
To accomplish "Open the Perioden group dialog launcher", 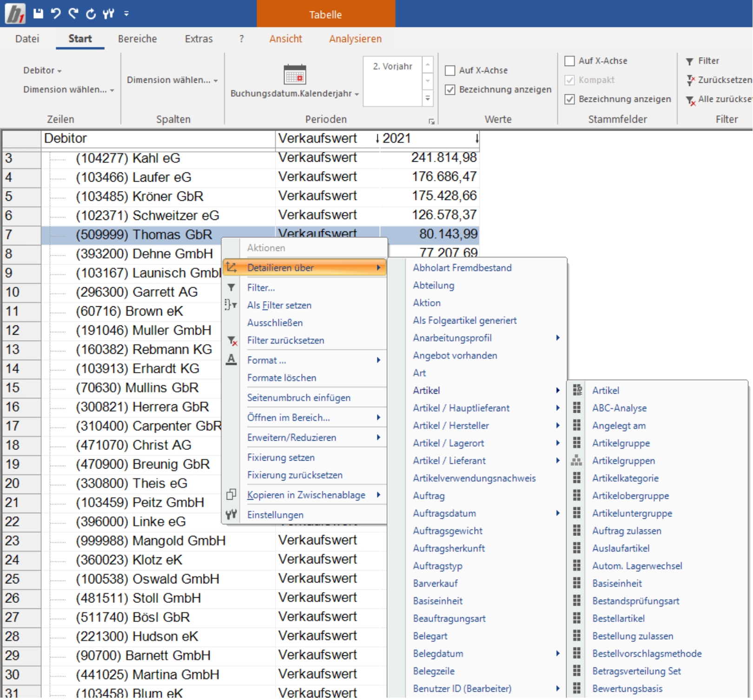I will click(432, 122).
